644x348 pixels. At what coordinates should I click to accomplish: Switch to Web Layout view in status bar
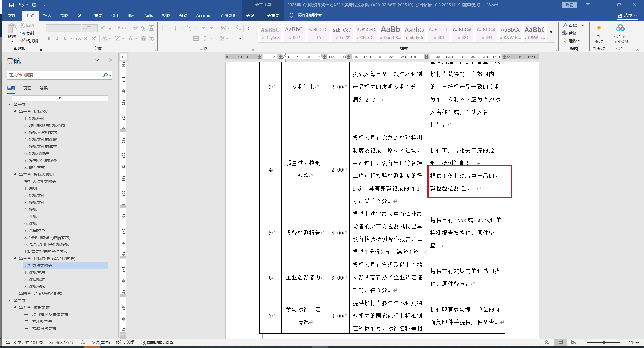click(x=573, y=342)
